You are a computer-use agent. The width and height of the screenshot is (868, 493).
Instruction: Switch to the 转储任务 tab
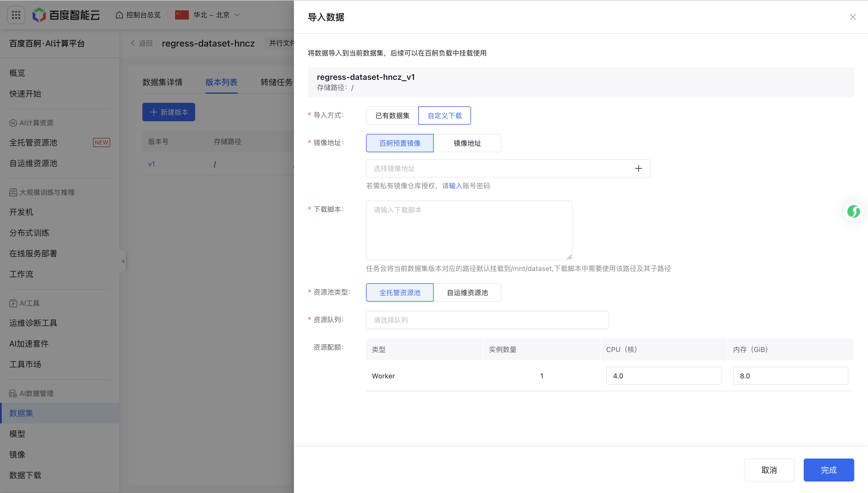(276, 82)
